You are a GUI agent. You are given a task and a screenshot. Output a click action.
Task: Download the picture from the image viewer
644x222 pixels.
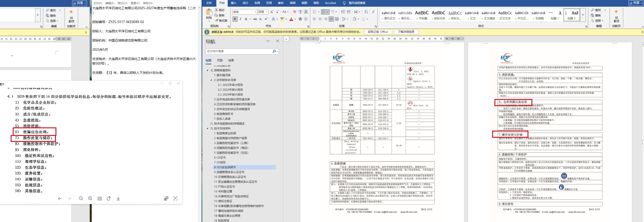118,198
